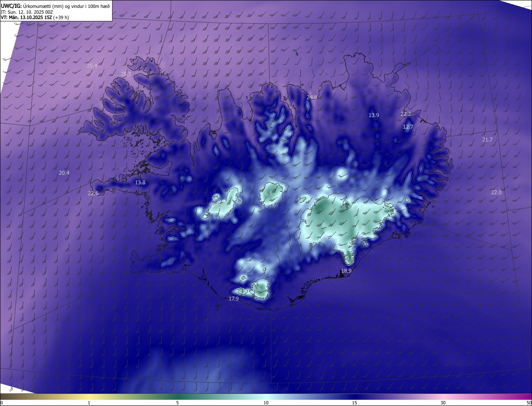
Task: Click the colour scale tick label 50
Action: point(529,403)
